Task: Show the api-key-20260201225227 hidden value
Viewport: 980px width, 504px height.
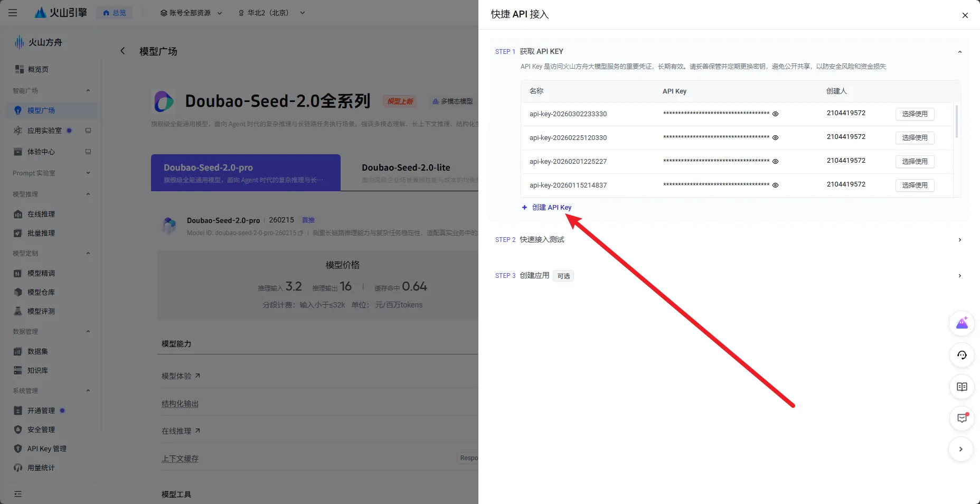Action: [x=775, y=161]
